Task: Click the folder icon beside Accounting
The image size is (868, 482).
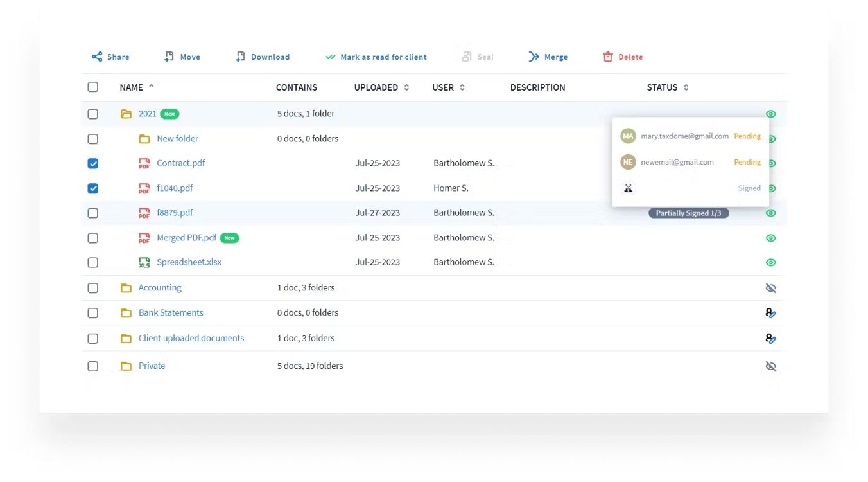Action: (126, 288)
